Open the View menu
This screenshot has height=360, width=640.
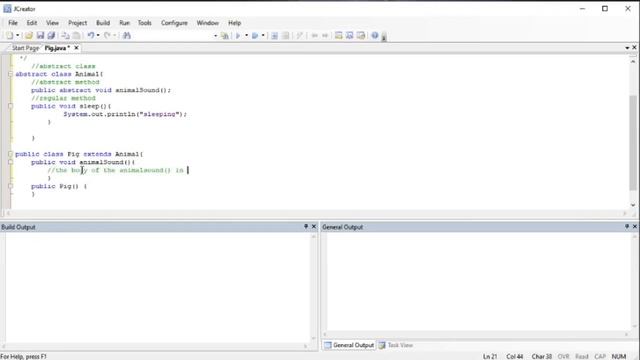(52, 23)
